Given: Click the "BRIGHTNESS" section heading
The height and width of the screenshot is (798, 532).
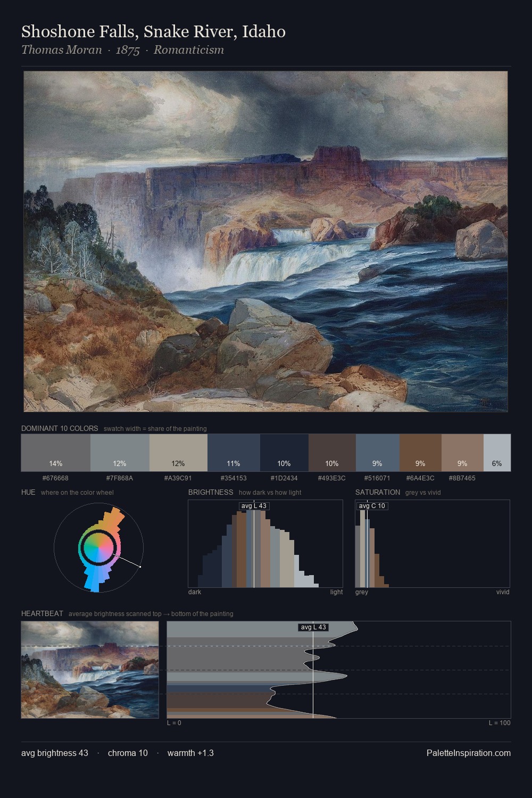Looking at the screenshot, I should tap(211, 492).
